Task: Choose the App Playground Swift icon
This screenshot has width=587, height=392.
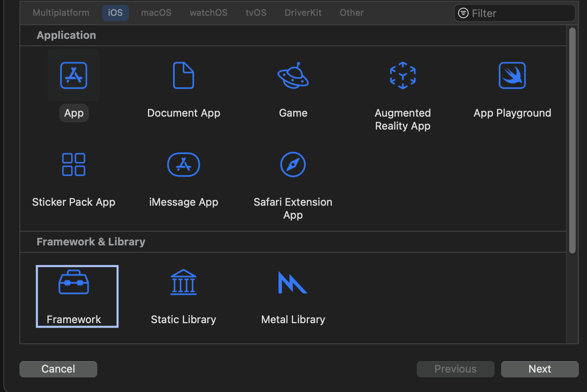Action: 512,75
